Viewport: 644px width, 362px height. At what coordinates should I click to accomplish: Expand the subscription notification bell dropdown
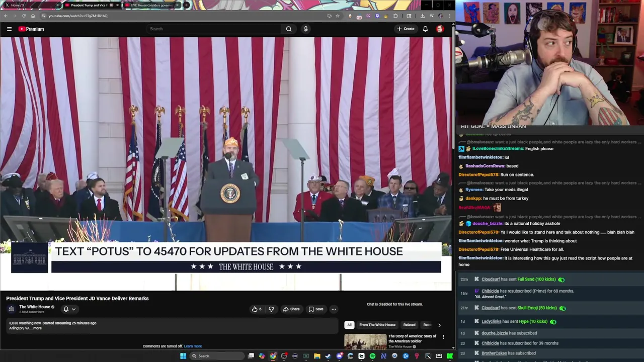point(69,309)
